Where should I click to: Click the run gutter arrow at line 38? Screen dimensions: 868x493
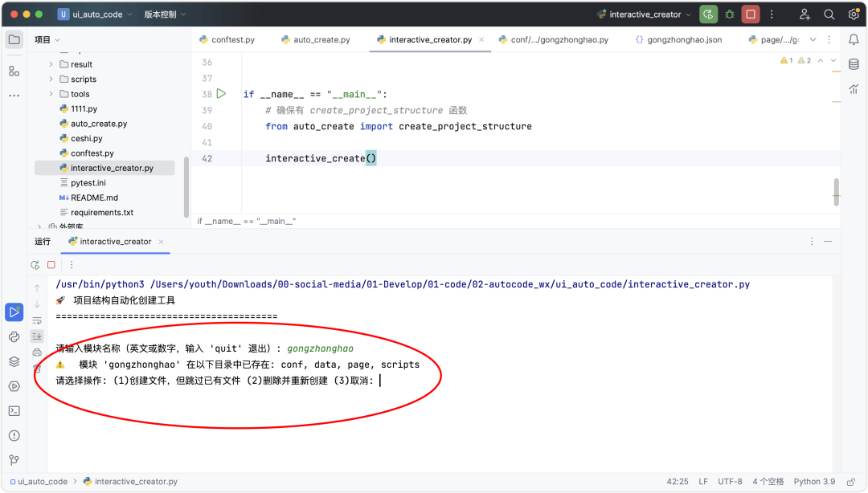coord(222,93)
